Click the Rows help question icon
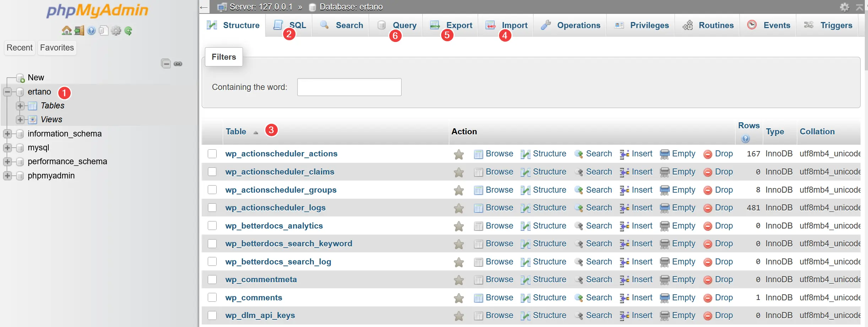 coord(745,139)
